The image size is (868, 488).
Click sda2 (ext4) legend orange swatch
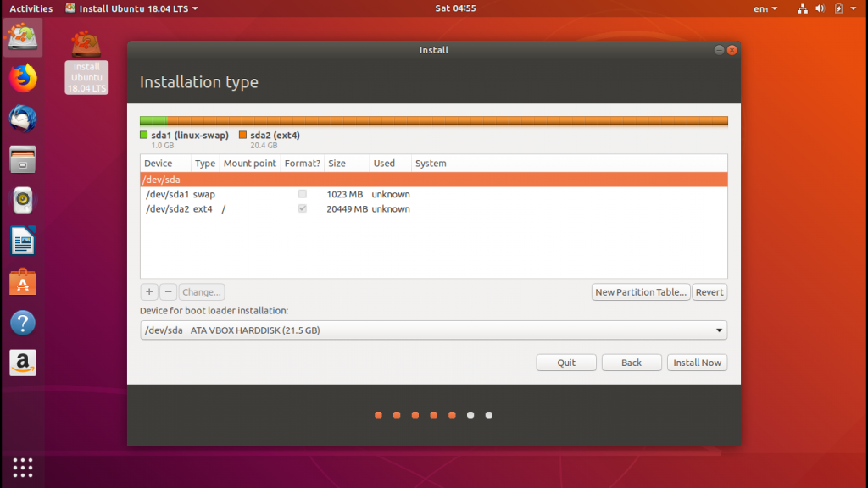coord(242,135)
